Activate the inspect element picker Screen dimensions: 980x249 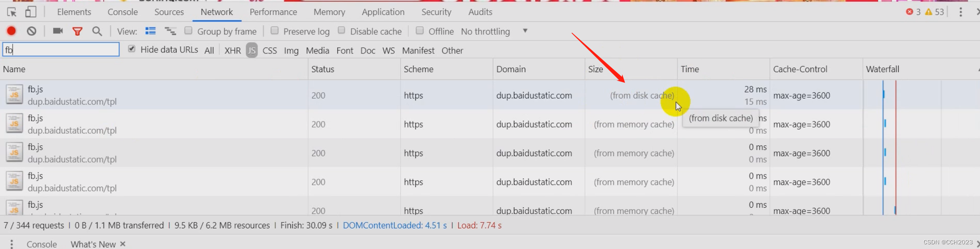click(x=12, y=12)
